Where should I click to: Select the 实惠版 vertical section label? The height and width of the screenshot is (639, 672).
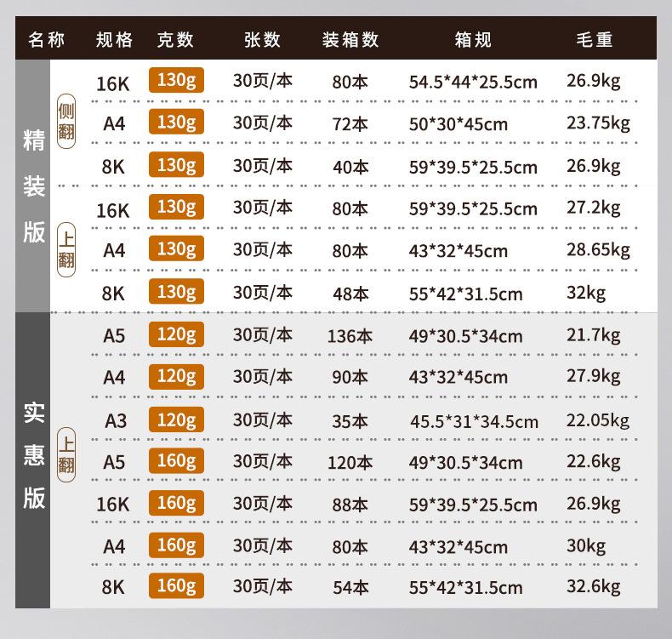pos(33,455)
